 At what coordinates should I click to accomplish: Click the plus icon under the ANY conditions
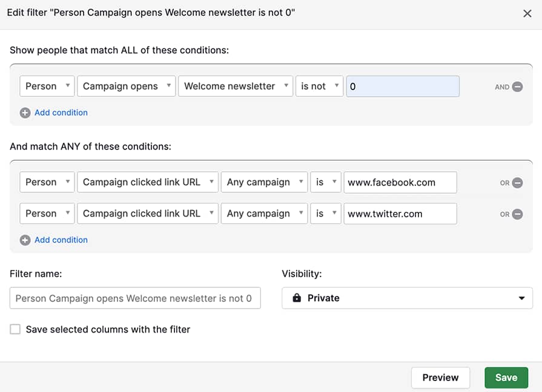[25, 240]
